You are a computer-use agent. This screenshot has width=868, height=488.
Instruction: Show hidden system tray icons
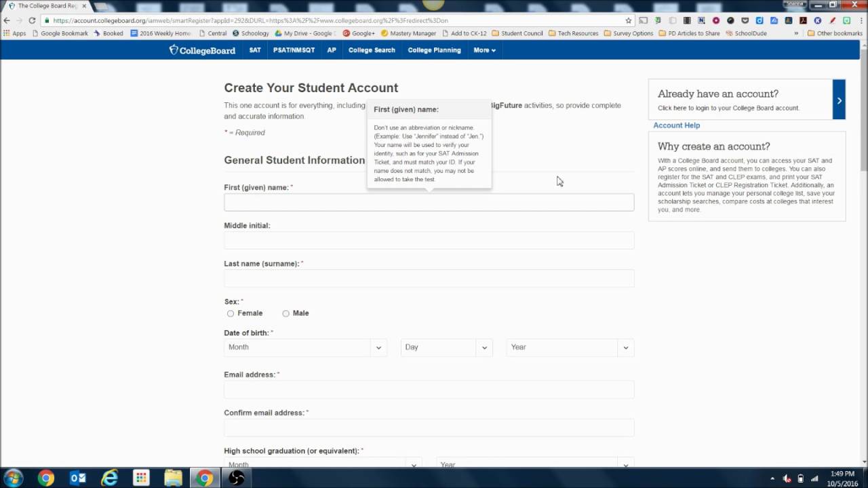pos(772,479)
